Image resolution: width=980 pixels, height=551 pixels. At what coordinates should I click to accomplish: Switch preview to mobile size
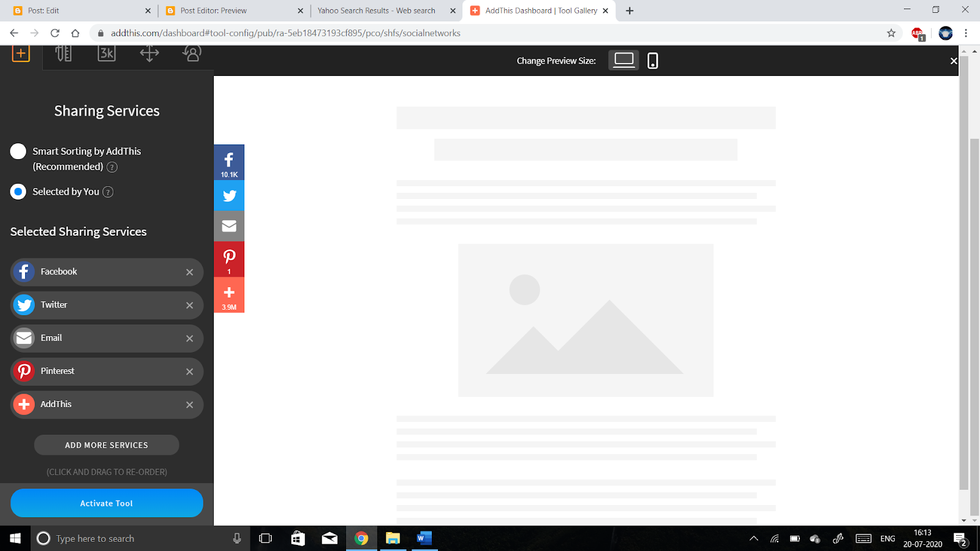pos(652,60)
